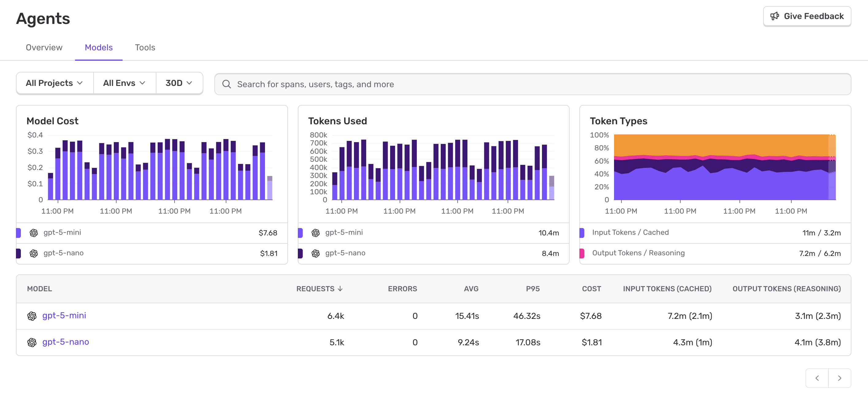Image resolution: width=868 pixels, height=399 pixels.
Task: Click the search magnifier icon
Action: (x=227, y=84)
